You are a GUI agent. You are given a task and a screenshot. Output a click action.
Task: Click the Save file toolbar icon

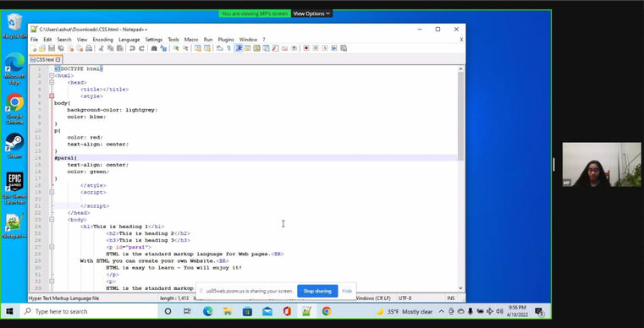pyautogui.click(x=52, y=48)
